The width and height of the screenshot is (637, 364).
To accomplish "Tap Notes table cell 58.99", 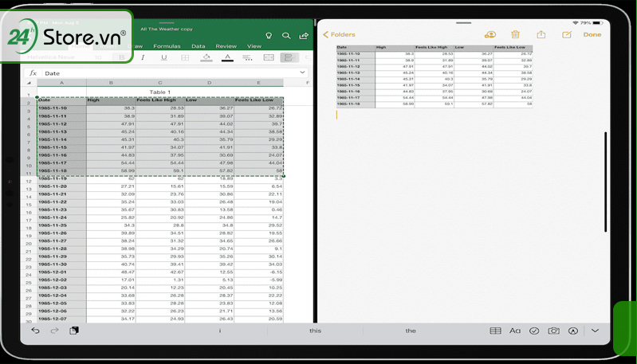I will [x=395, y=104].
